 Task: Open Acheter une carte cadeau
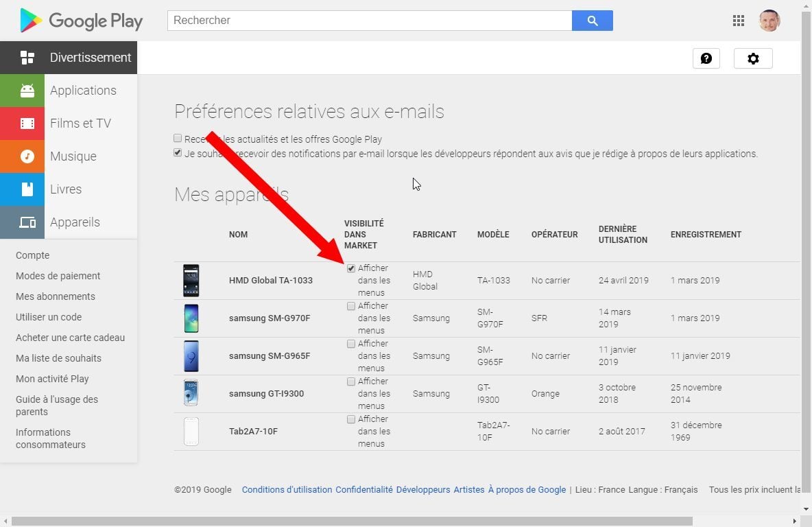[x=70, y=338]
